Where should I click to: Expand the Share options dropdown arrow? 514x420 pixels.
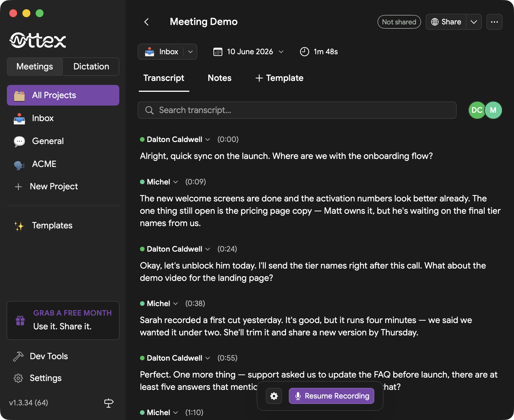point(474,22)
